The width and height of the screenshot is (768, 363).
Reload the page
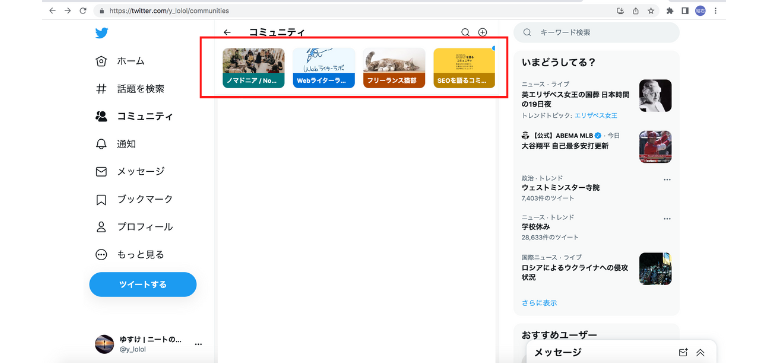click(x=83, y=10)
